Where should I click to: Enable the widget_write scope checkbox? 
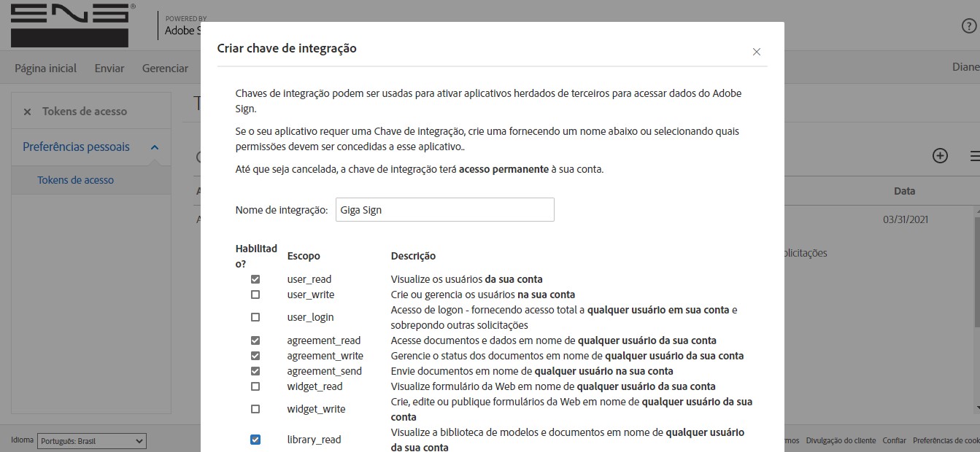255,409
